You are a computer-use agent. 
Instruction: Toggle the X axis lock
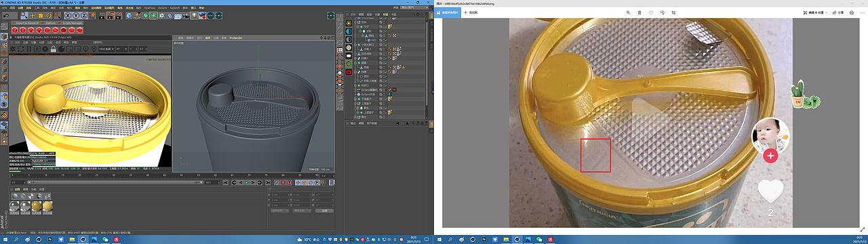tap(68, 16)
